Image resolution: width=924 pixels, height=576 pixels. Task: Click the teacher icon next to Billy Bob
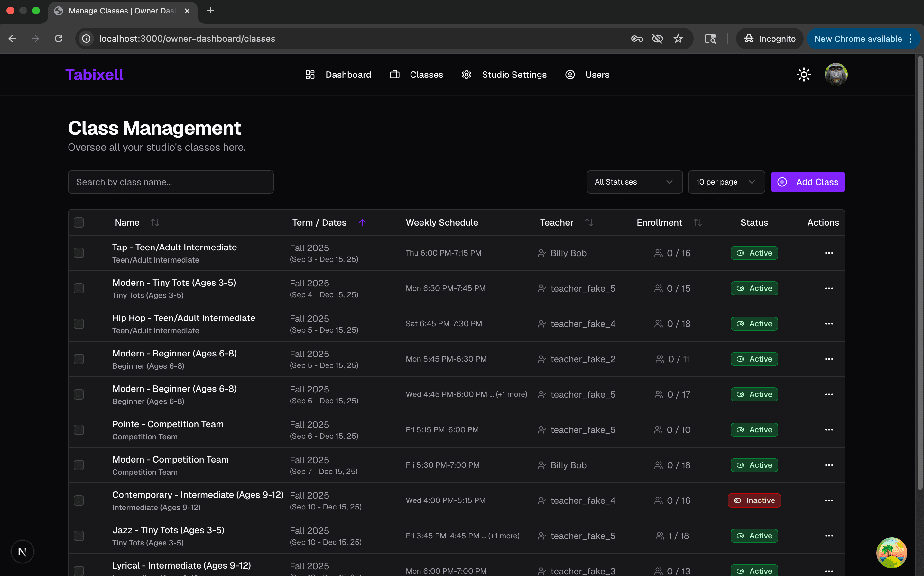tap(542, 253)
